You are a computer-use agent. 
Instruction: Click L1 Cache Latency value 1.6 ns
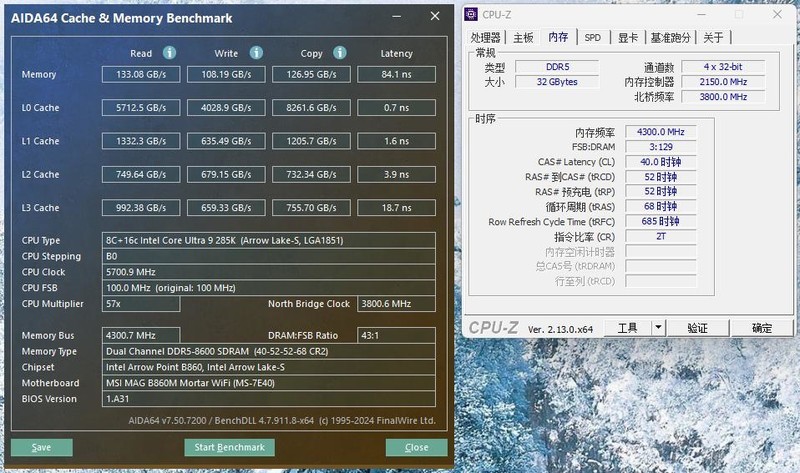396,141
